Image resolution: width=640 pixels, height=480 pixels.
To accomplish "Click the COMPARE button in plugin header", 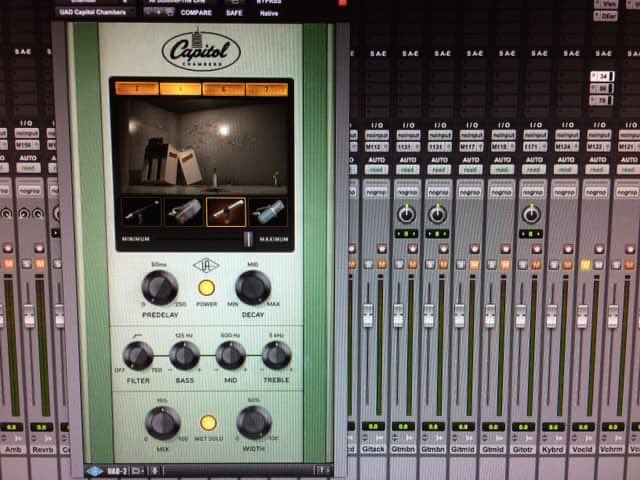I will click(196, 13).
